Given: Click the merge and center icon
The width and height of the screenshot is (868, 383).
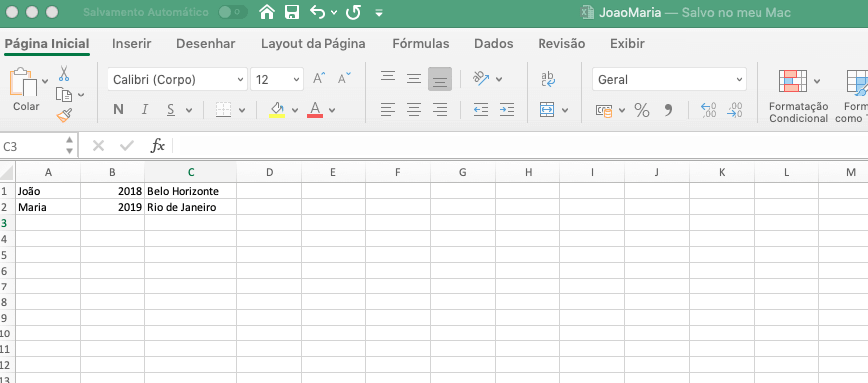Looking at the screenshot, I should coord(546,110).
